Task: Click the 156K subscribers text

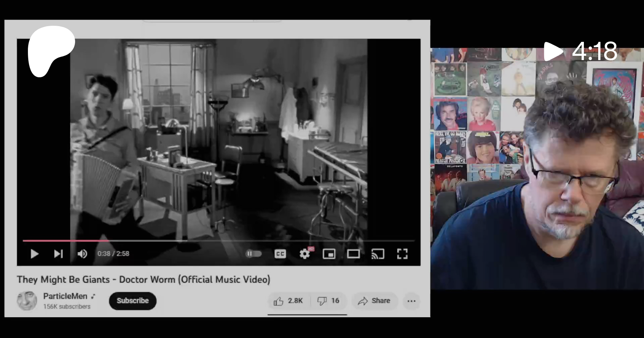Action: point(67,307)
